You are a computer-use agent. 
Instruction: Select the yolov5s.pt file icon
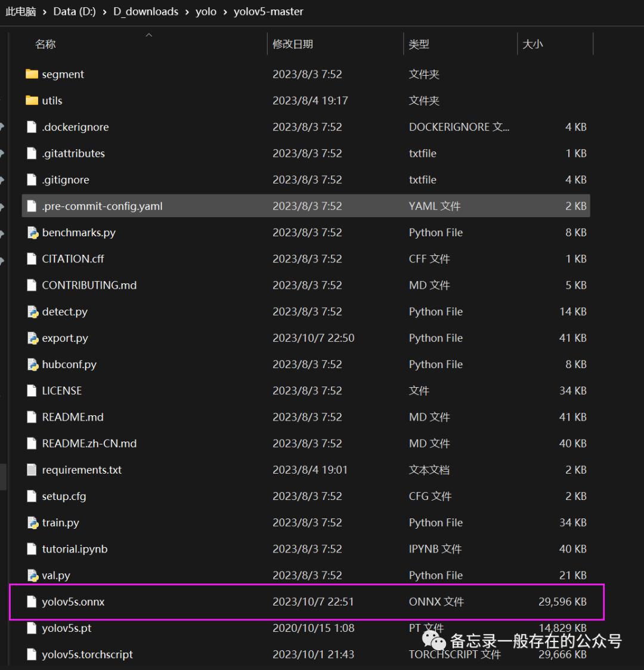pyautogui.click(x=32, y=628)
